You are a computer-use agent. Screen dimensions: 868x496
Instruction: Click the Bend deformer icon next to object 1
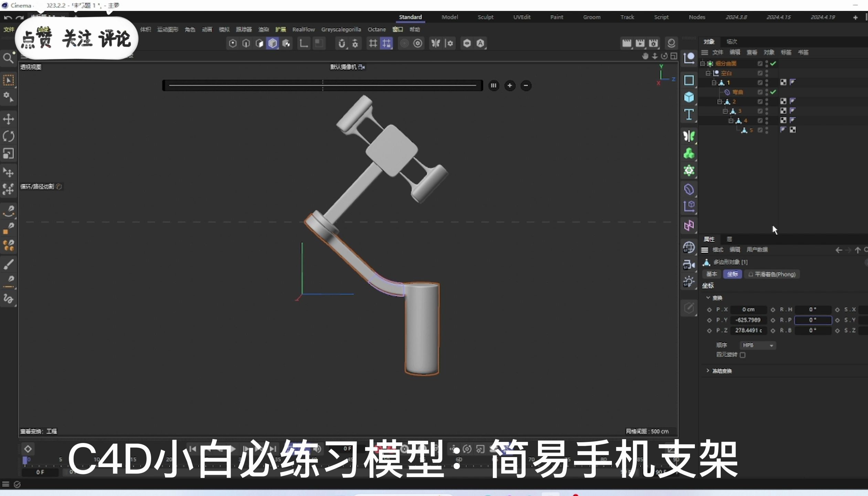[x=728, y=92]
